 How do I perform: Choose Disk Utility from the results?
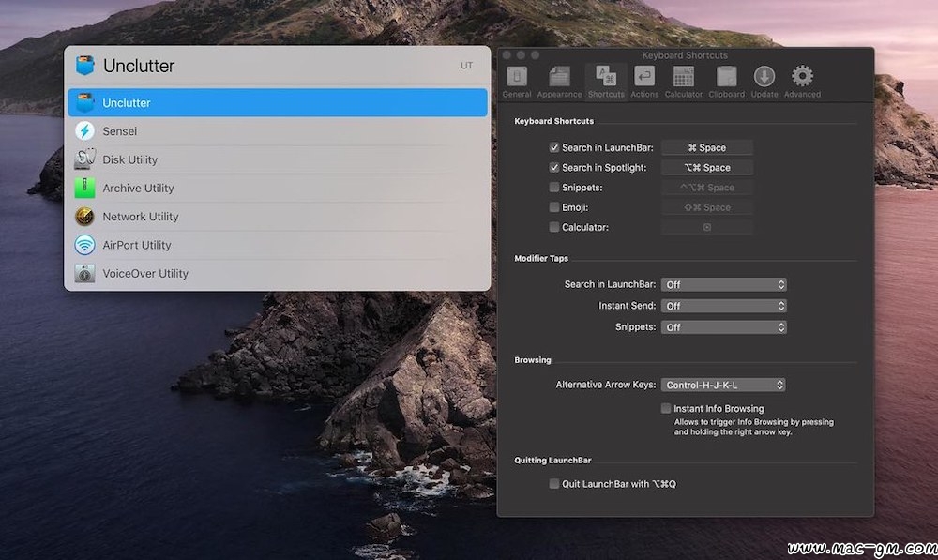278,159
